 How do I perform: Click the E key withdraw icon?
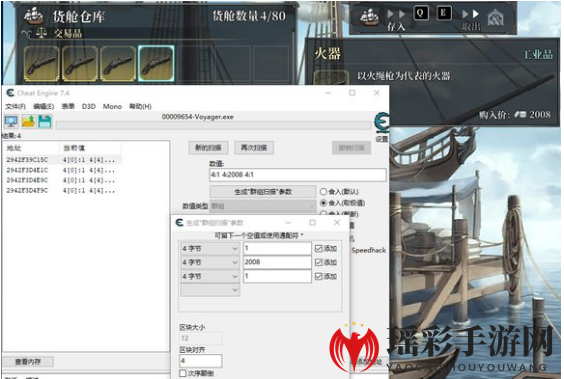(x=444, y=13)
